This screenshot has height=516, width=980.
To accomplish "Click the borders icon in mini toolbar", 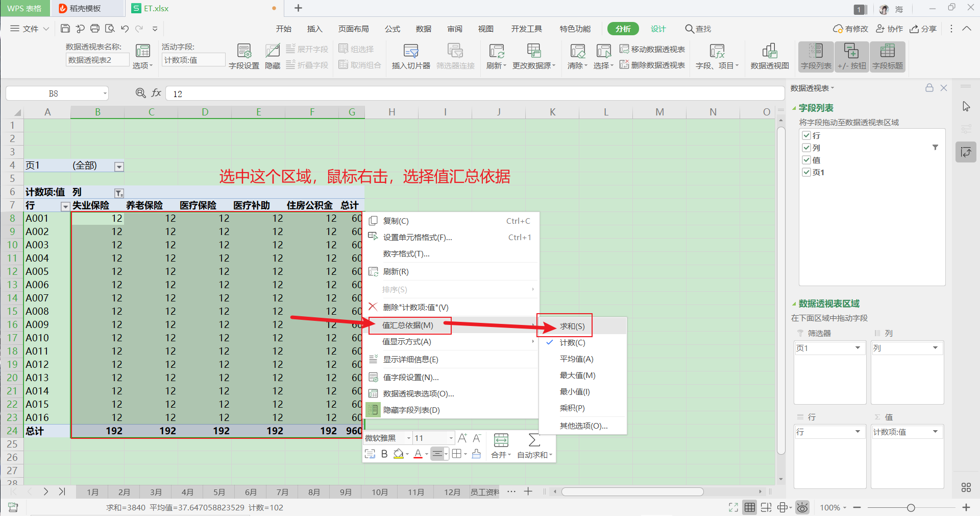I will [457, 454].
